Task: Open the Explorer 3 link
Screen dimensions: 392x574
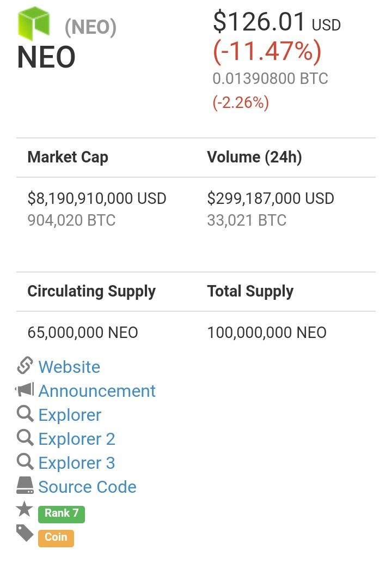Action: (77, 463)
